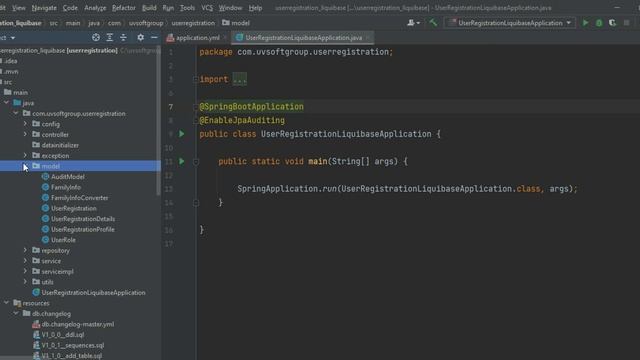Place cursor on @EnableJpaAuditing annotation
This screenshot has width=640, height=360.
(242, 120)
